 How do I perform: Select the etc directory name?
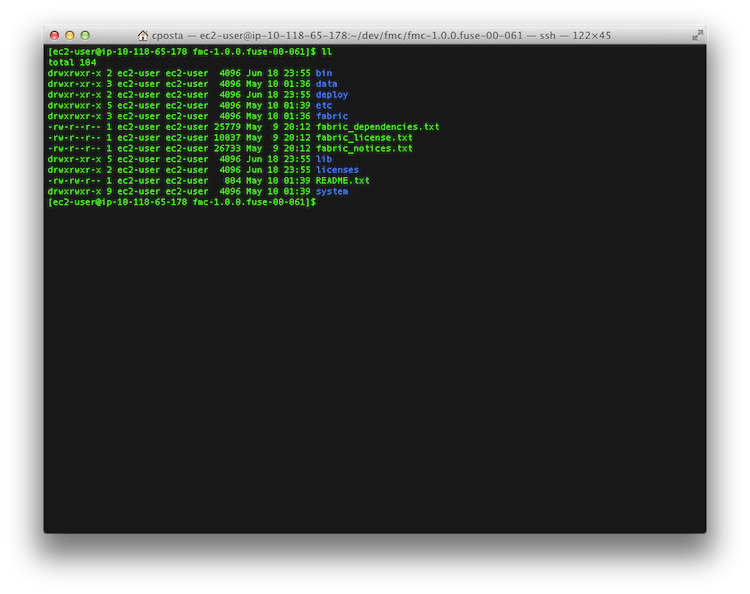tap(324, 105)
